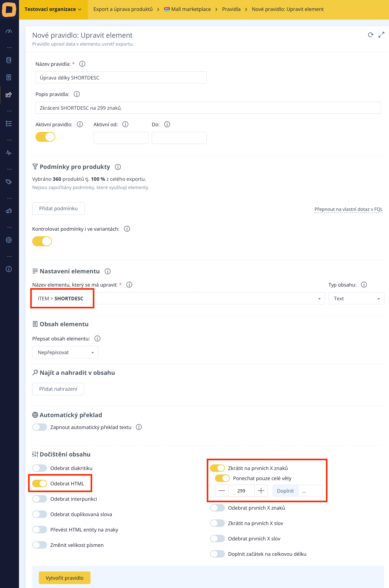Viewport: 389px width, 588px height.
Task: Expand the panel to fullscreen
Action: 381,35
